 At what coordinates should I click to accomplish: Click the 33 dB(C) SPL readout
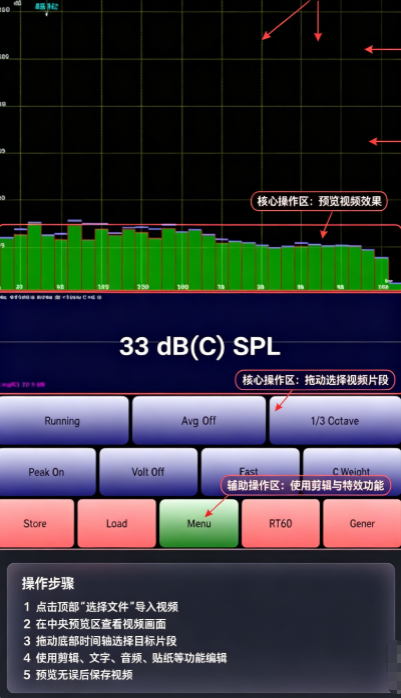tap(200, 346)
